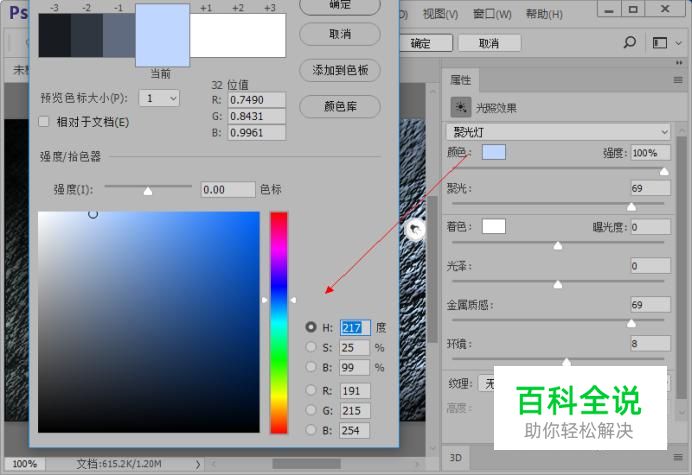Select the H hue radio button
The image size is (692, 475).
pos(311,327)
